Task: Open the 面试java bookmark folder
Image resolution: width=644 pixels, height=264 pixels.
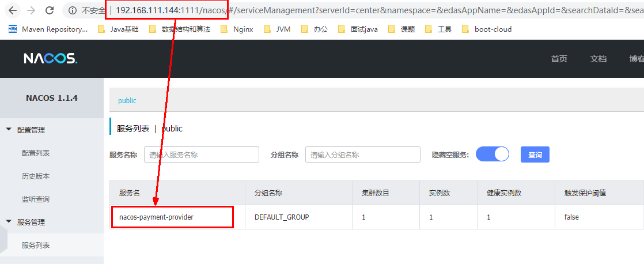Action: (x=358, y=29)
